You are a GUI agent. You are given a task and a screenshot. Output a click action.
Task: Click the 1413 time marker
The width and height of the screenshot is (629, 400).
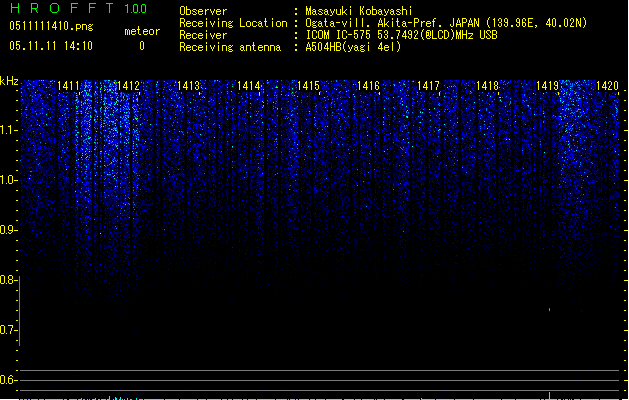(189, 86)
